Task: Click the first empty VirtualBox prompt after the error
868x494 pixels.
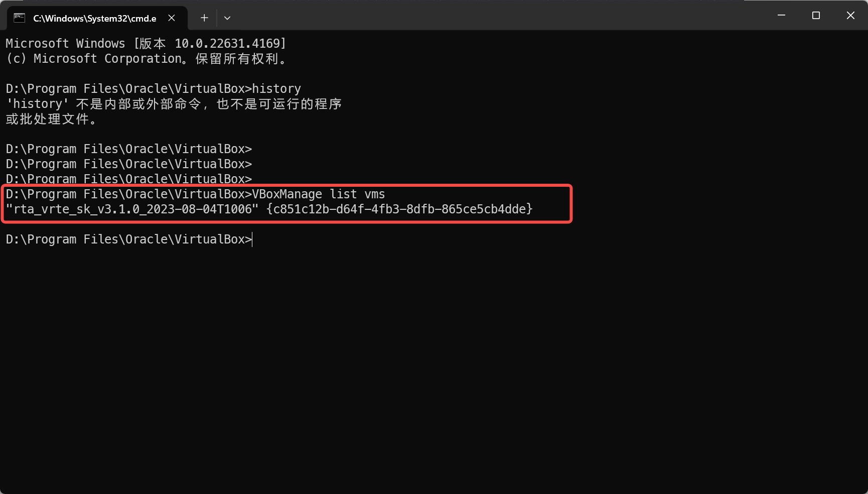Action: point(128,149)
